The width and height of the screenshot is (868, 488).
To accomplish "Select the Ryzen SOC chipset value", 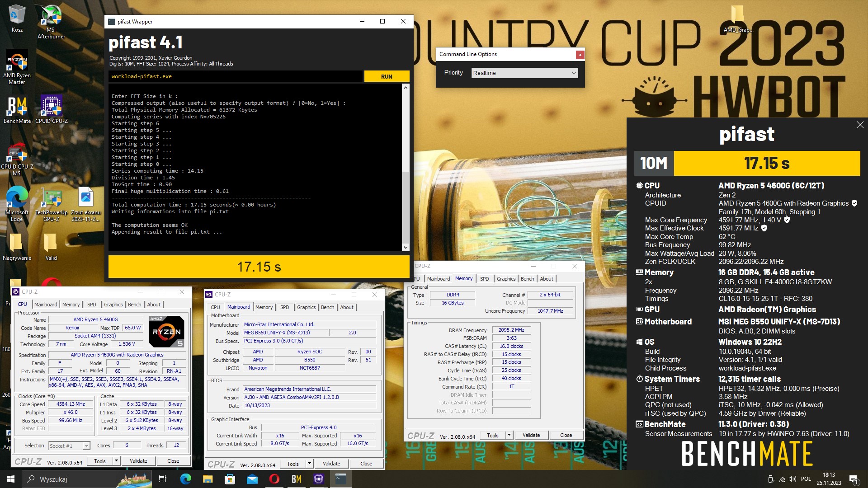I will (310, 352).
